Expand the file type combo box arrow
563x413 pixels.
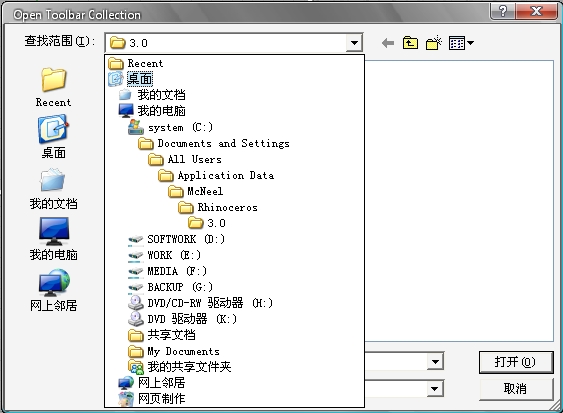pos(435,389)
